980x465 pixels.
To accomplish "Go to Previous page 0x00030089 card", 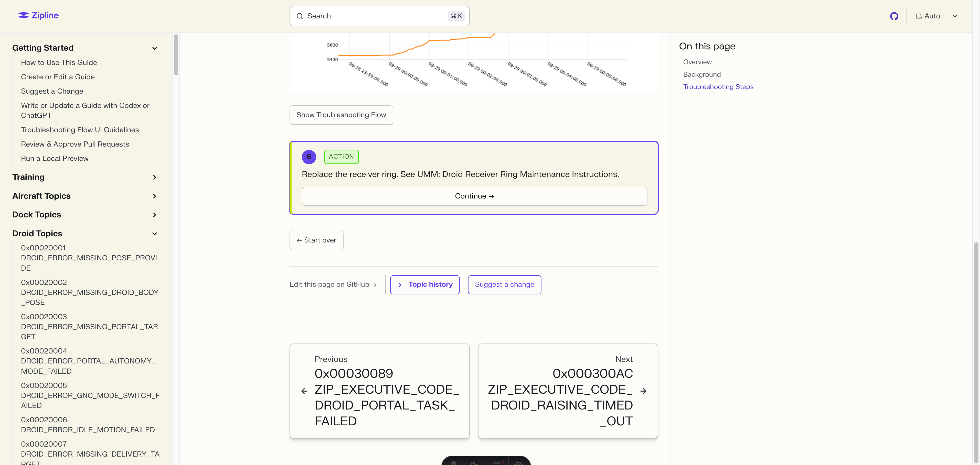I will coord(379,391).
